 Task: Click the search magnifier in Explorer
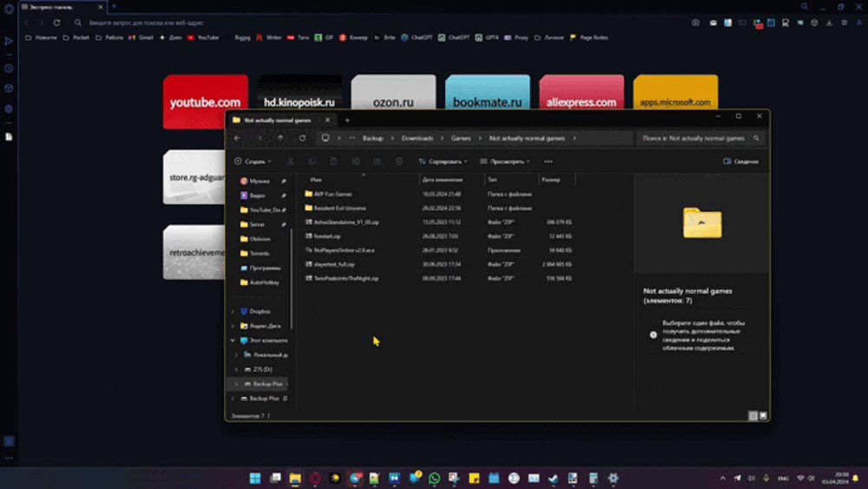tap(756, 138)
